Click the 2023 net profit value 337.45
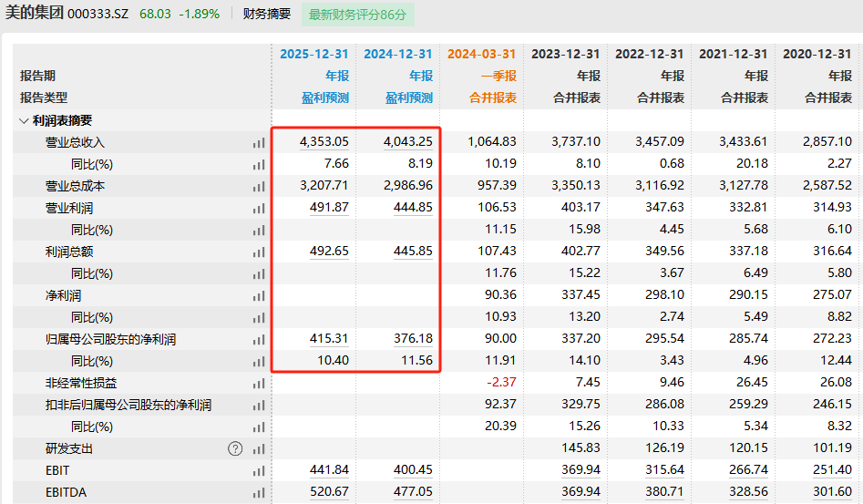863x504 pixels. [580, 294]
